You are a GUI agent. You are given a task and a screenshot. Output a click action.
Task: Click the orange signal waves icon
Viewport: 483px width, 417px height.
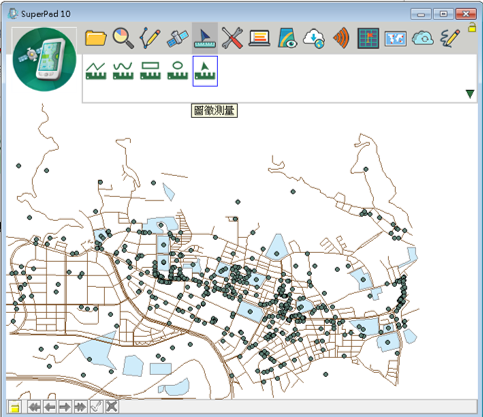point(341,38)
